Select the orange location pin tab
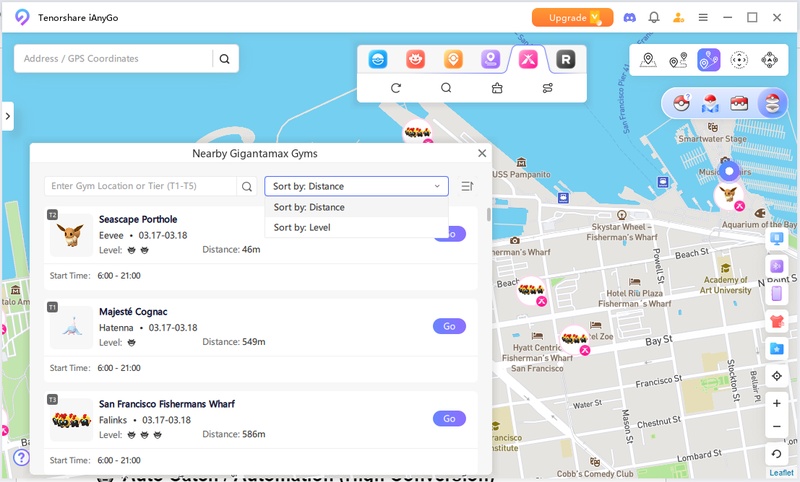Viewport: 800px width, 482px height. coord(453,60)
